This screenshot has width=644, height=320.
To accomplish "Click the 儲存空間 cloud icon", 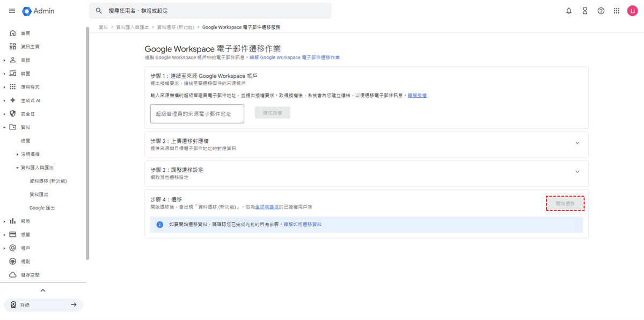I will point(13,275).
